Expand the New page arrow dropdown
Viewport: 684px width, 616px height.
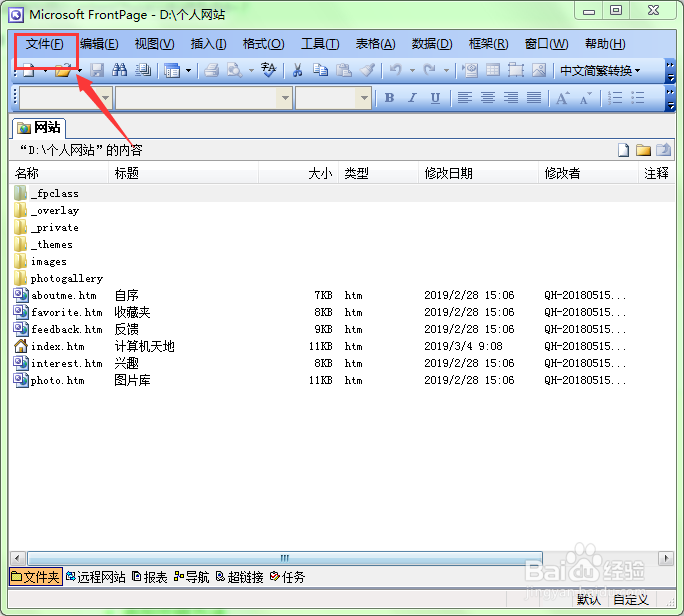coord(45,70)
